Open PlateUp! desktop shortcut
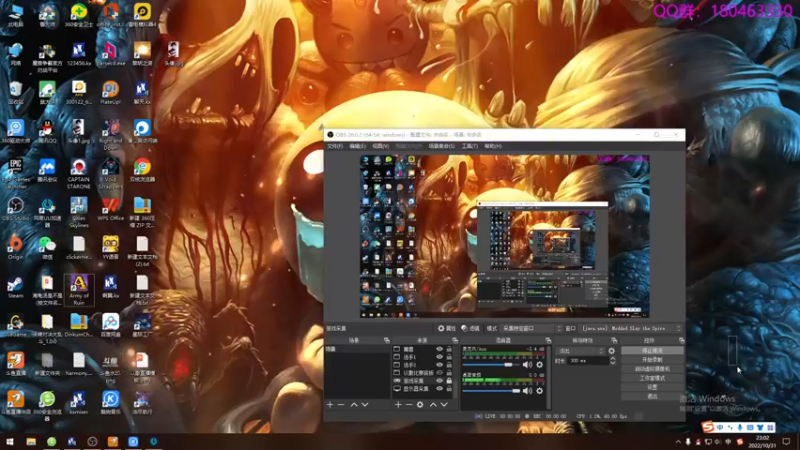The image size is (800, 450). 110,93
